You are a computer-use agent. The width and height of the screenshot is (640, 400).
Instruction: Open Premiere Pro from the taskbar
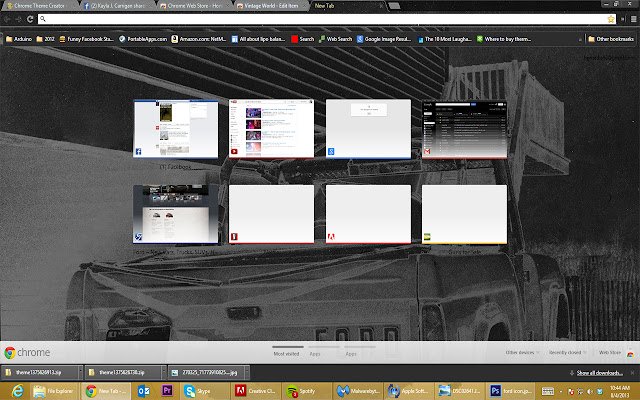point(167,391)
